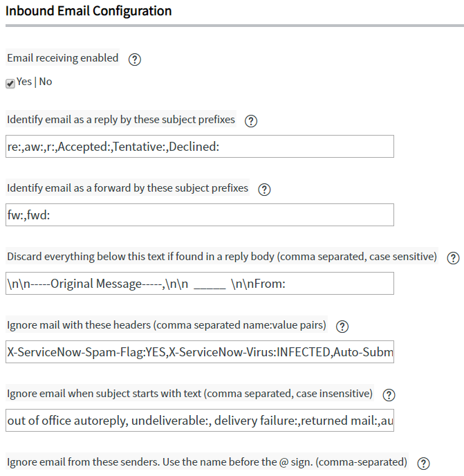The width and height of the screenshot is (464, 476).
Task: Click the forward prefixes field containing fw:,fwd:
Action: tap(199, 215)
